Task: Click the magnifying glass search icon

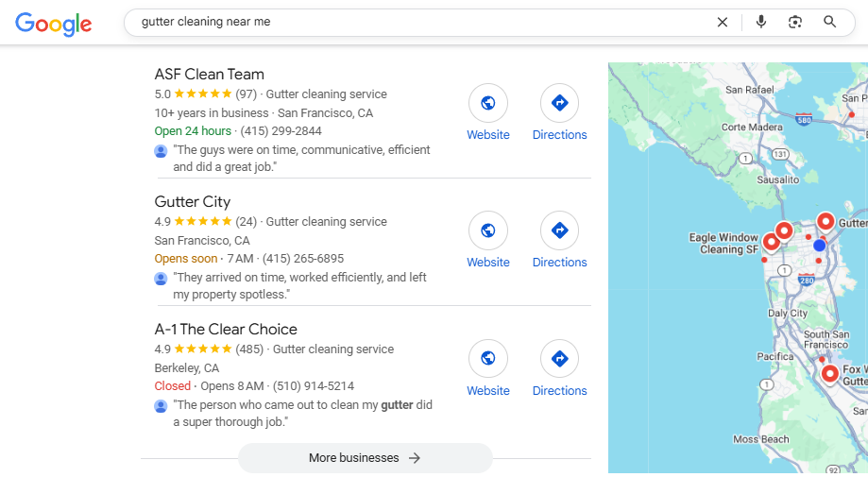Action: [x=830, y=22]
